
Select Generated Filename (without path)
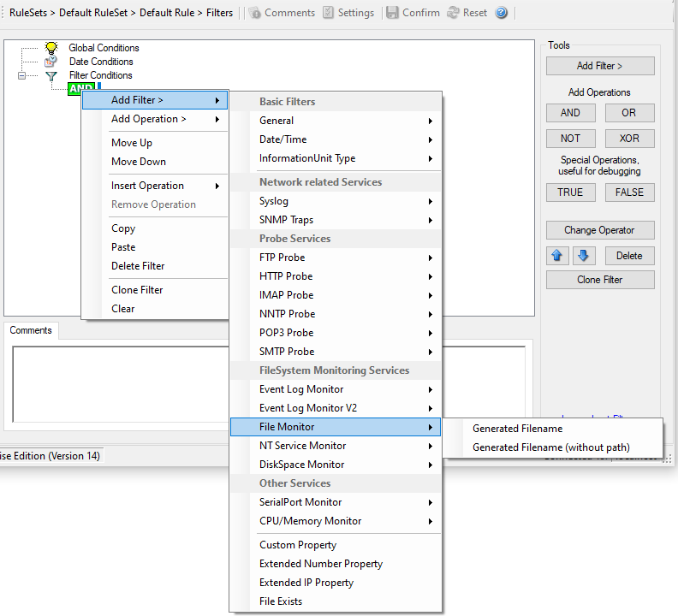(550, 447)
